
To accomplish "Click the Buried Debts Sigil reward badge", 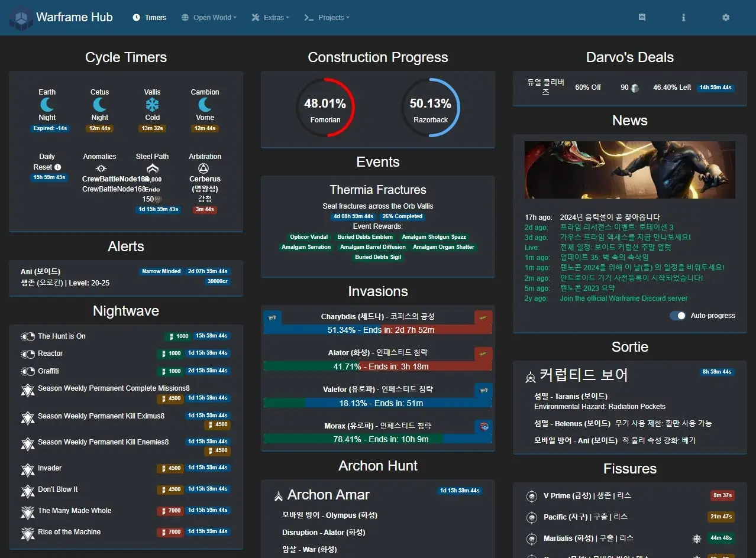I will click(x=378, y=257).
